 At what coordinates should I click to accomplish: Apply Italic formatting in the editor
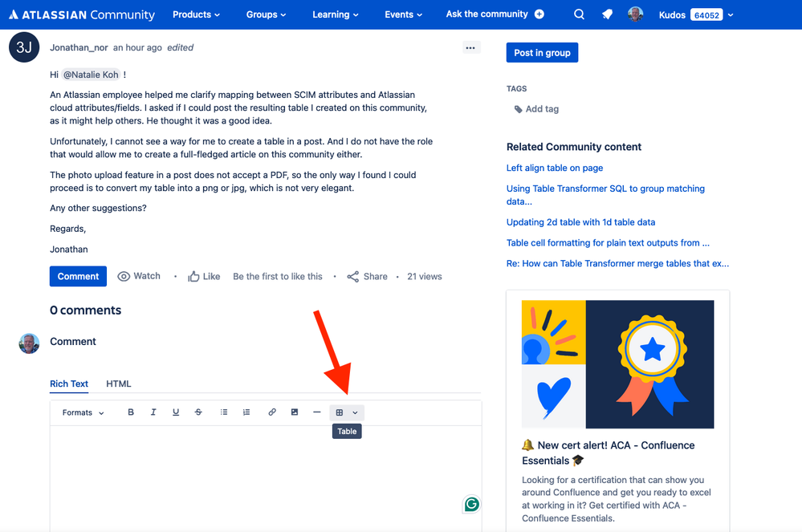pos(153,412)
